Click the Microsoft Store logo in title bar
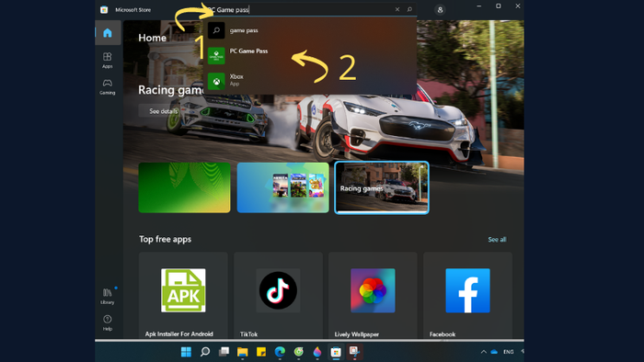This screenshot has height=362, width=644. (x=104, y=9)
